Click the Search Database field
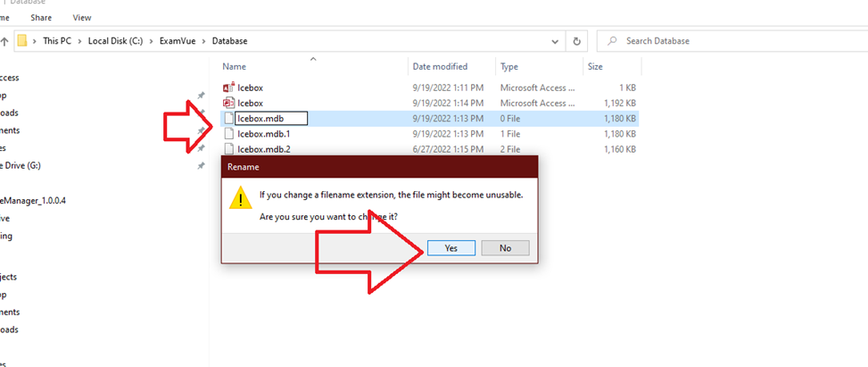The image size is (868, 367). tap(732, 41)
